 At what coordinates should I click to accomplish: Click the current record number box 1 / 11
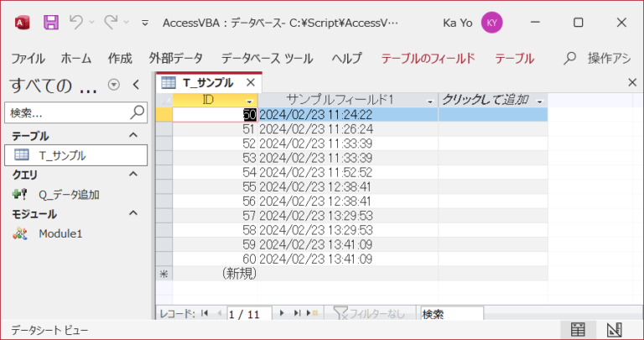coord(249,314)
